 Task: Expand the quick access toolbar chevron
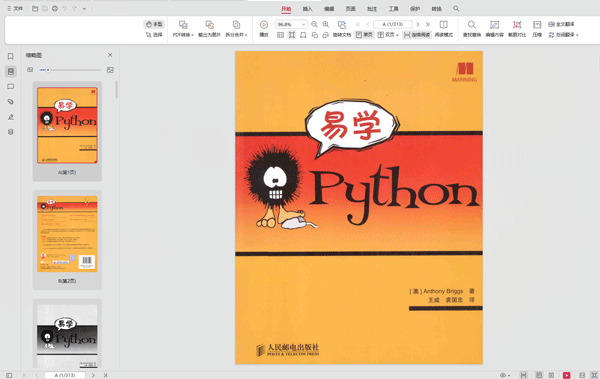pos(84,8)
